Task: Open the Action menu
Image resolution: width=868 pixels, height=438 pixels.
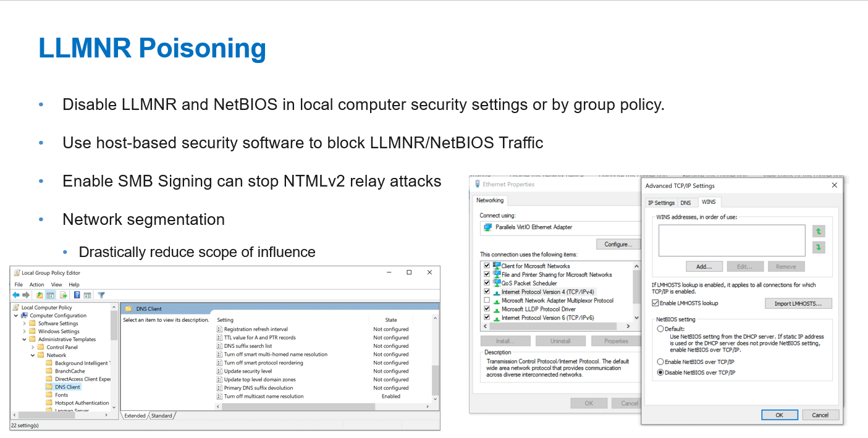Action: pyautogui.click(x=37, y=285)
